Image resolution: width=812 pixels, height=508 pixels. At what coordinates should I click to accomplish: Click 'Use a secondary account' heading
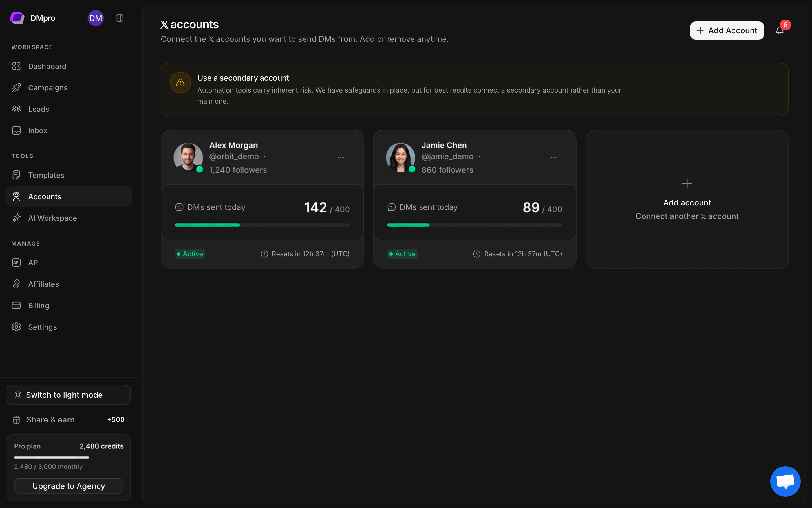click(x=243, y=78)
